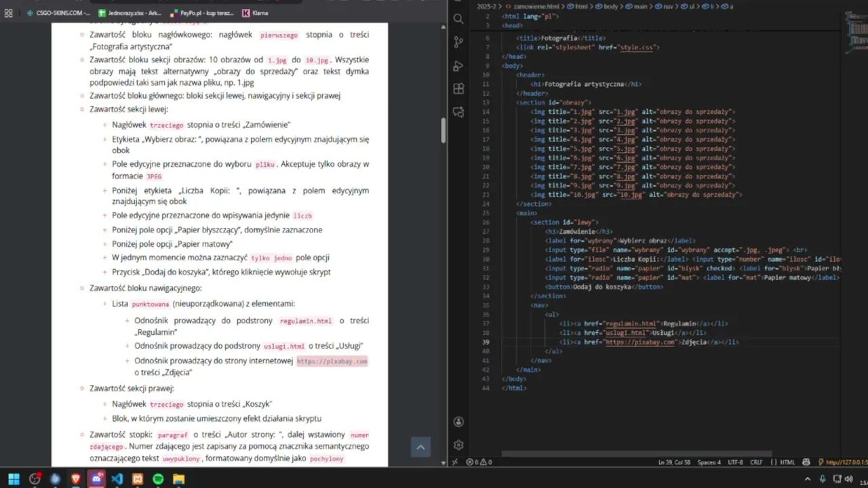The image size is (868, 488).
Task: Change indentation via Spaces: 4
Action: pyautogui.click(x=709, y=462)
